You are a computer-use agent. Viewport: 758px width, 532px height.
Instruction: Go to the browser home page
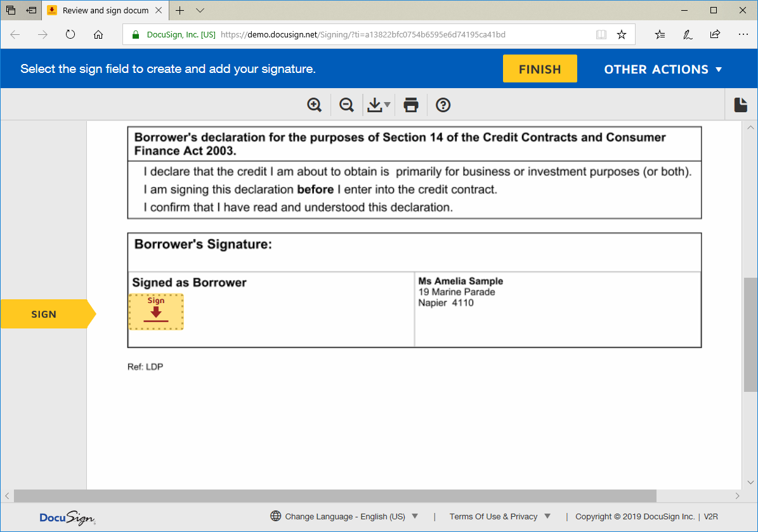[x=98, y=35]
